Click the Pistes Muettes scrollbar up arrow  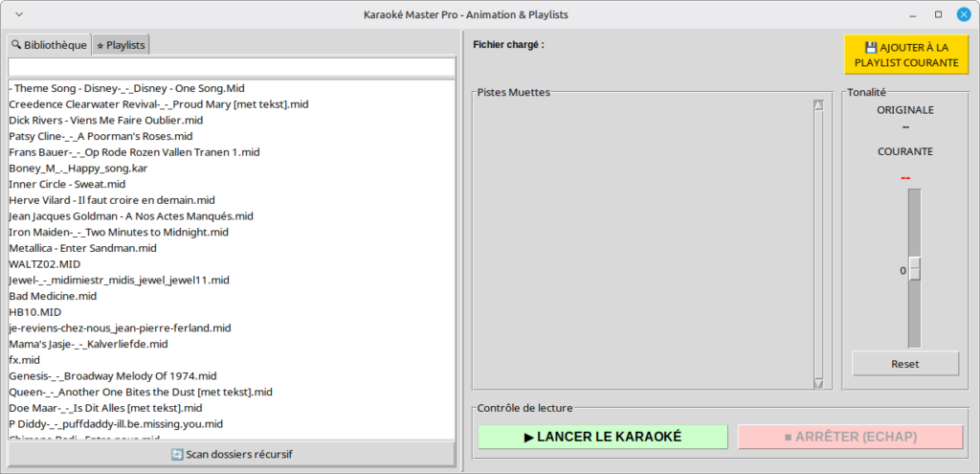pyautogui.click(x=818, y=105)
